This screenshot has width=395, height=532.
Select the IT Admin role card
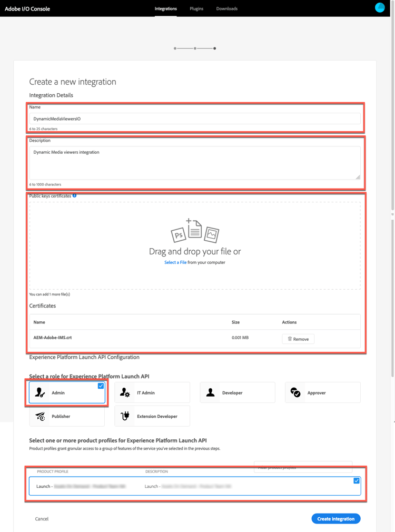tap(152, 392)
